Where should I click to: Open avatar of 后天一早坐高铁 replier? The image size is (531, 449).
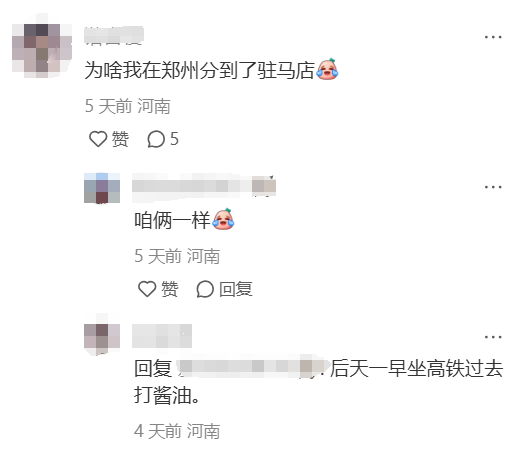102,335
